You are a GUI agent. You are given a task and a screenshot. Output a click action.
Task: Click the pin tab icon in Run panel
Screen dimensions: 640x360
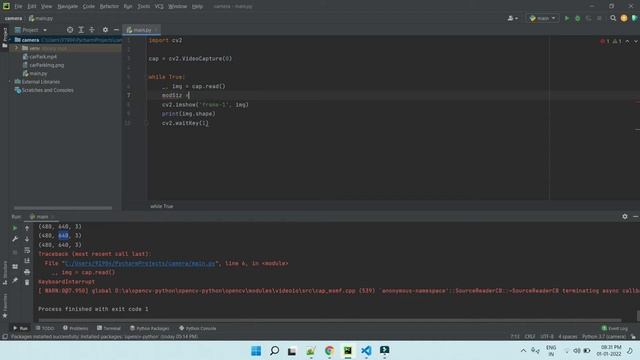click(15, 280)
